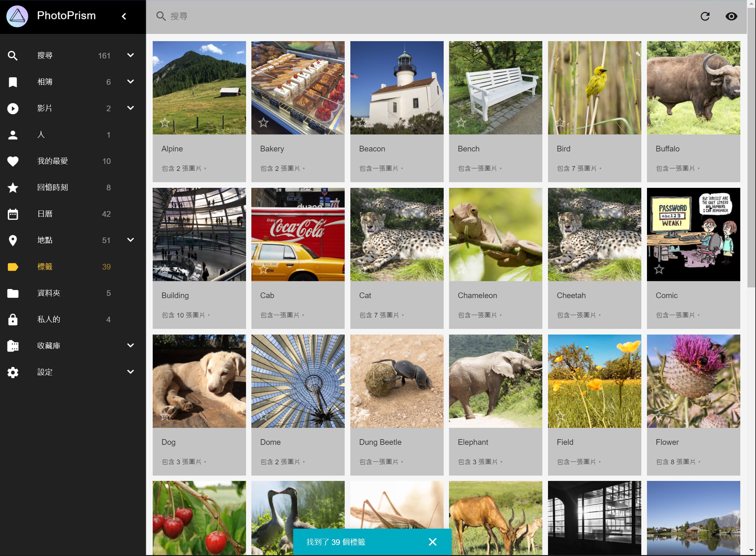Open 資料夾 in the sidebar
This screenshot has width=756, height=556.
click(x=73, y=293)
